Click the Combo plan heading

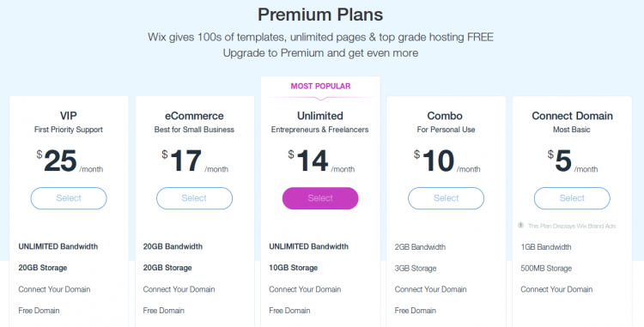[x=445, y=116]
